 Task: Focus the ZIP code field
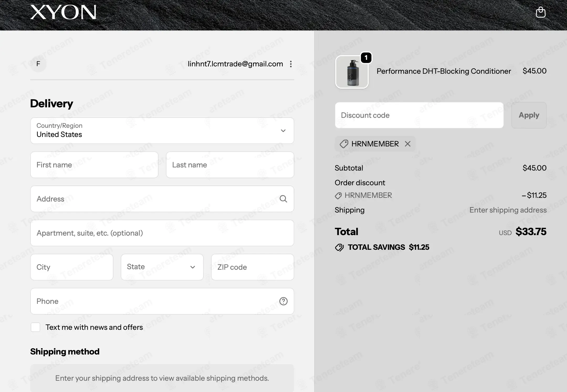pos(253,267)
